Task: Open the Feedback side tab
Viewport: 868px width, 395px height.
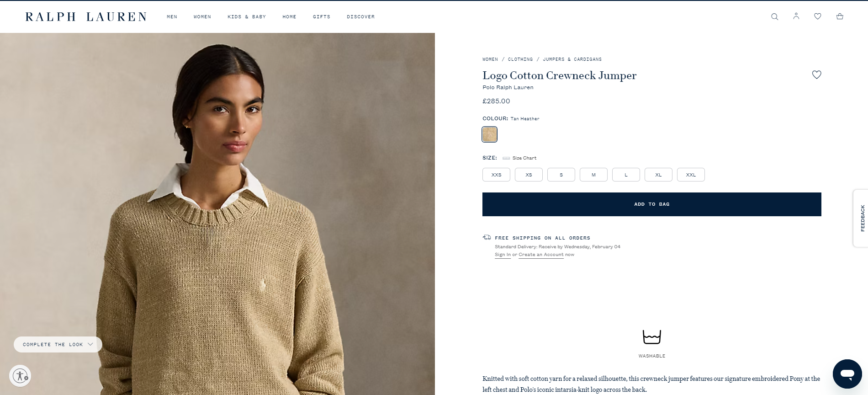Action: [862, 218]
